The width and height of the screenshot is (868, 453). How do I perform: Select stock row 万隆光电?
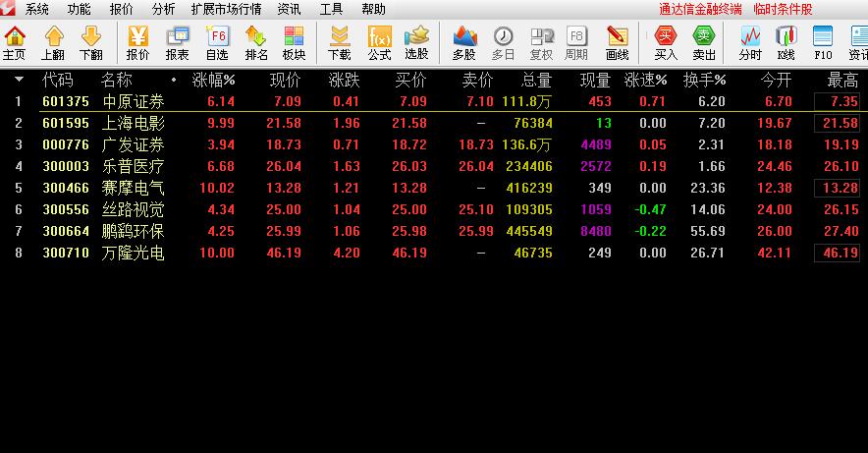click(x=434, y=253)
